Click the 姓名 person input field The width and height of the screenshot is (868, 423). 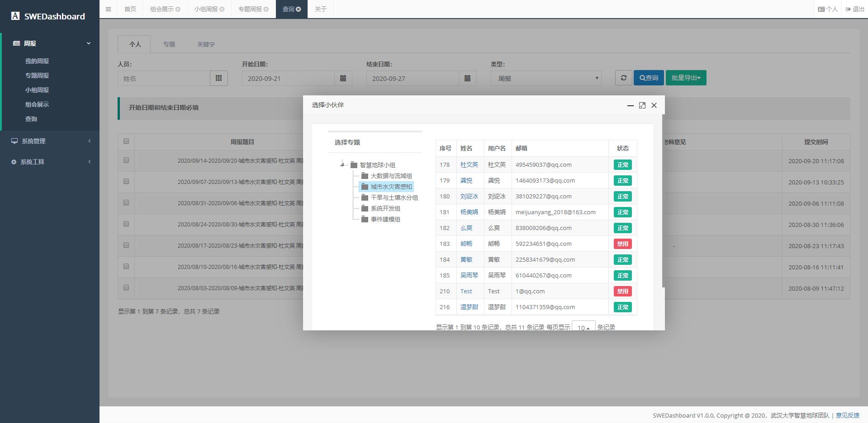click(x=164, y=78)
